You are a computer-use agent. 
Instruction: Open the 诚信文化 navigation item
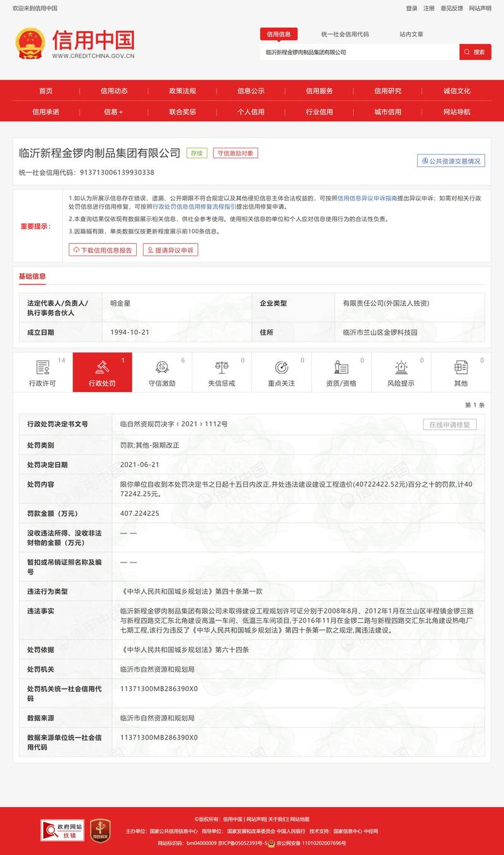click(457, 91)
